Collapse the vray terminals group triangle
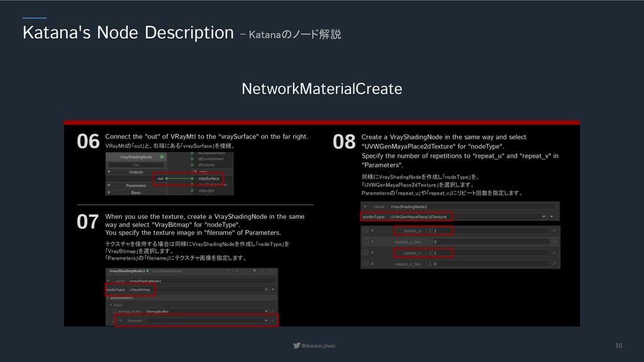 pyautogui.click(x=196, y=172)
